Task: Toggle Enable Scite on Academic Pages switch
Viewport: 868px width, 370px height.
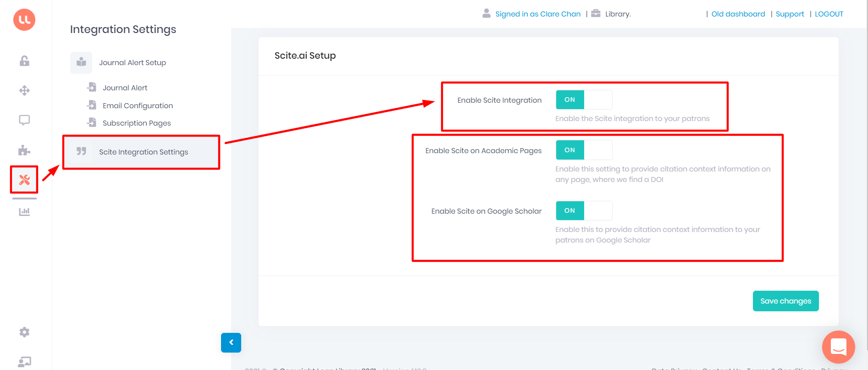Action: pyautogui.click(x=584, y=150)
